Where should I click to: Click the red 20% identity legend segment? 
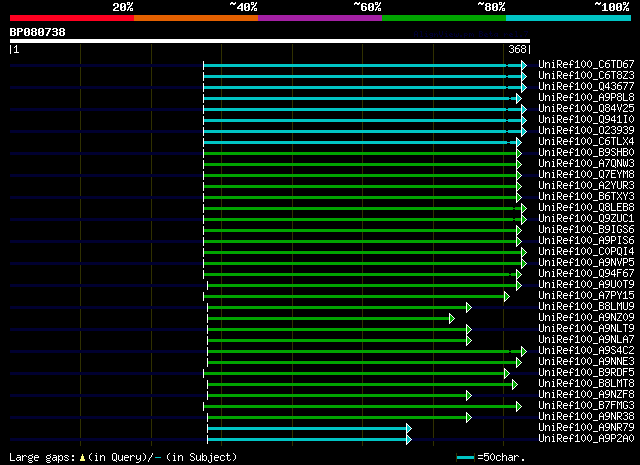pyautogui.click(x=72, y=18)
